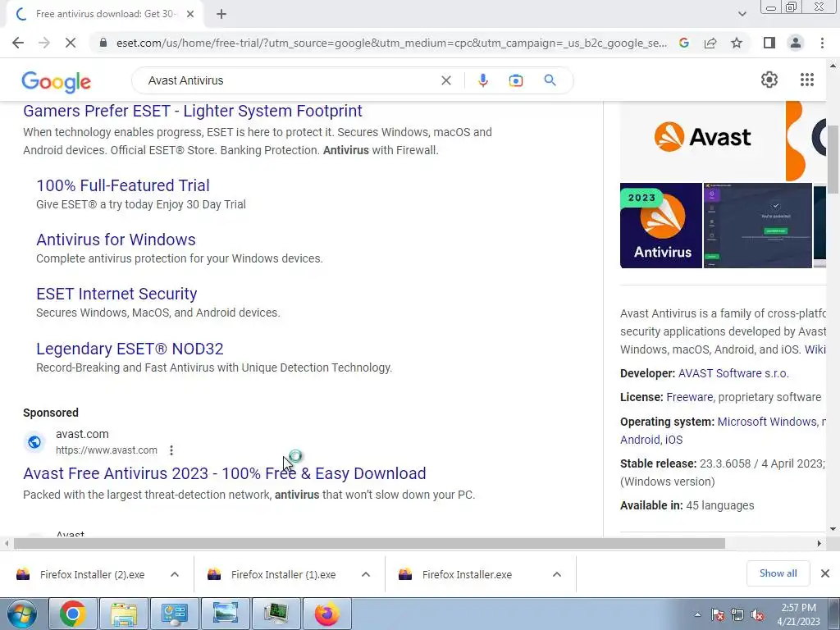Open options menu beside avast.com URL
Image resolution: width=840 pixels, height=630 pixels.
pyautogui.click(x=171, y=450)
